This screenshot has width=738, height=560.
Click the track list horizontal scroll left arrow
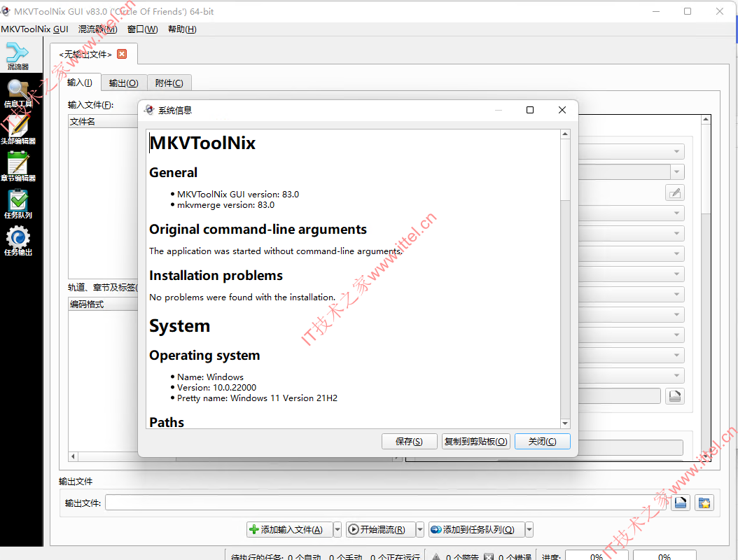point(73,456)
